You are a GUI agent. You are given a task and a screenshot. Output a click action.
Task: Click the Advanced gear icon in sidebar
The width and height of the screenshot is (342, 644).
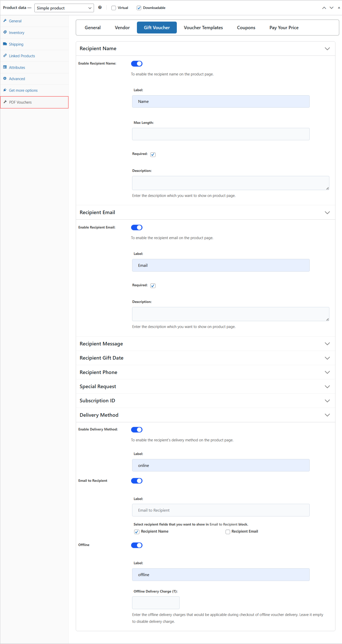5,79
